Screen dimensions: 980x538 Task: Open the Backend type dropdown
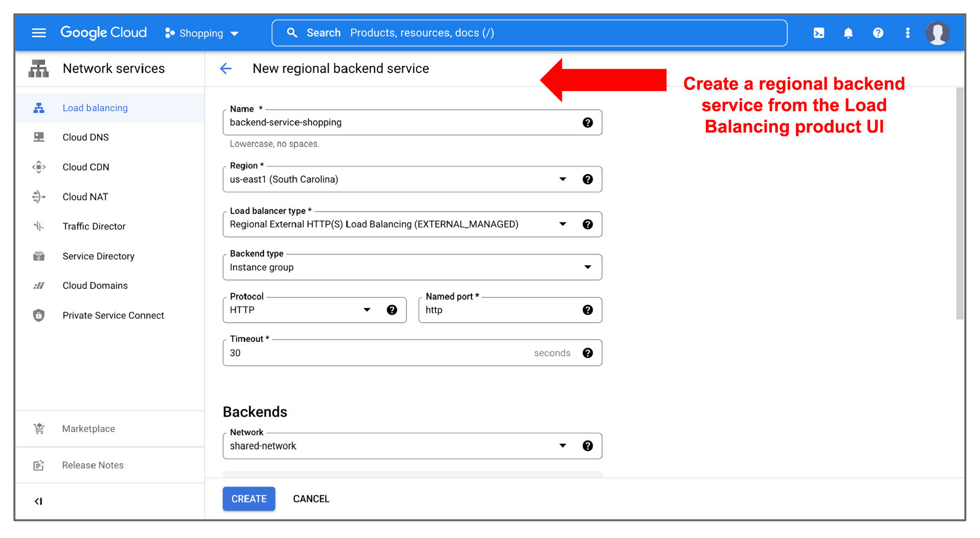point(412,267)
